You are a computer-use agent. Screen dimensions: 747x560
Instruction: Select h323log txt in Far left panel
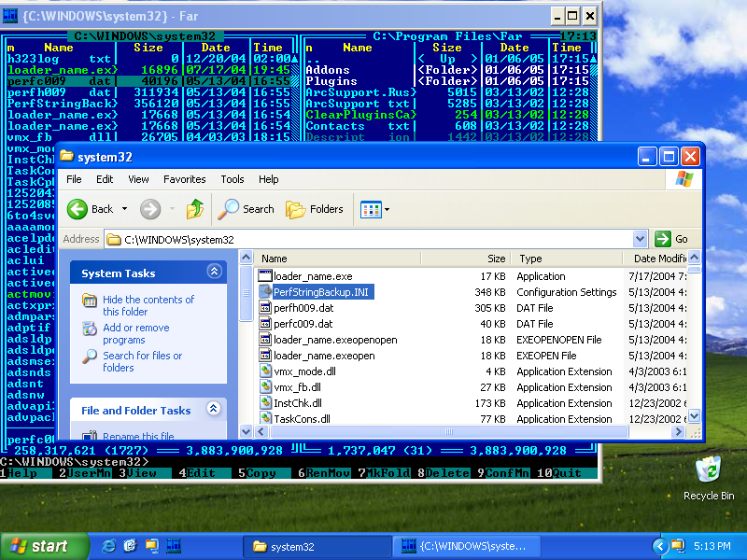(149, 59)
